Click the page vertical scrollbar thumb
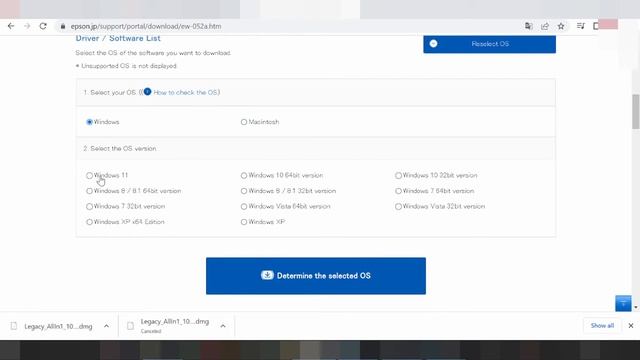This screenshot has height=360, width=640. click(636, 111)
